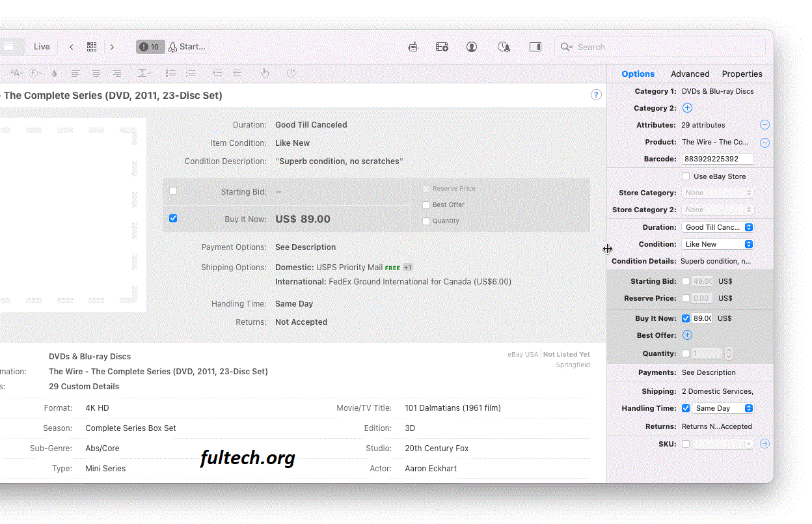Open the text color picker in the format bar
The height and width of the screenshot is (524, 812).
click(x=54, y=73)
